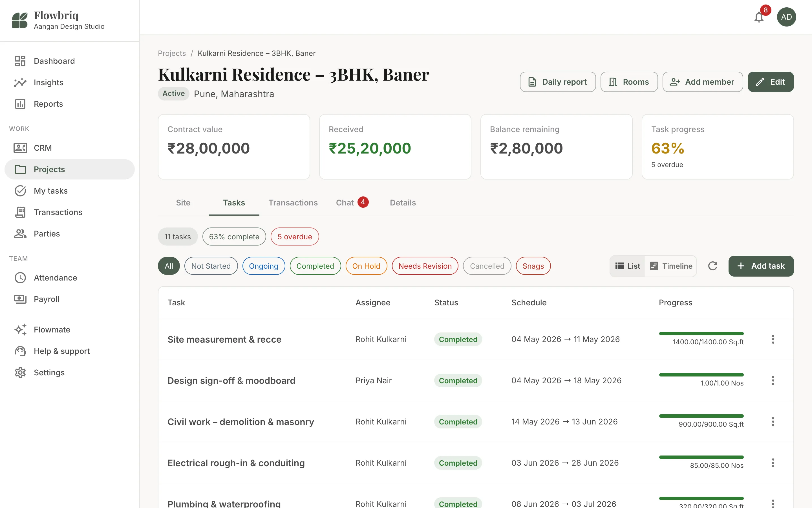812x508 pixels.
Task: Open options for Design sign-off & moodboard
Action: click(x=773, y=381)
